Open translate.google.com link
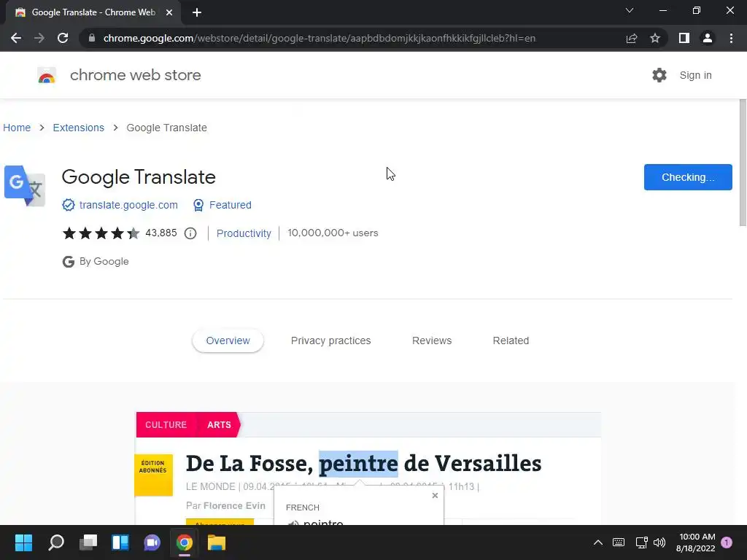 (x=128, y=205)
